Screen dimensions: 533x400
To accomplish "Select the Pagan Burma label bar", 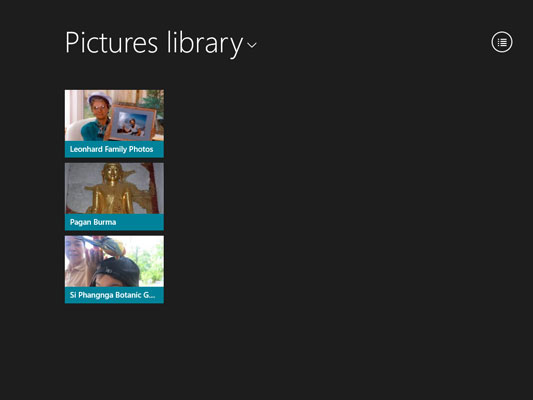I will [x=114, y=222].
